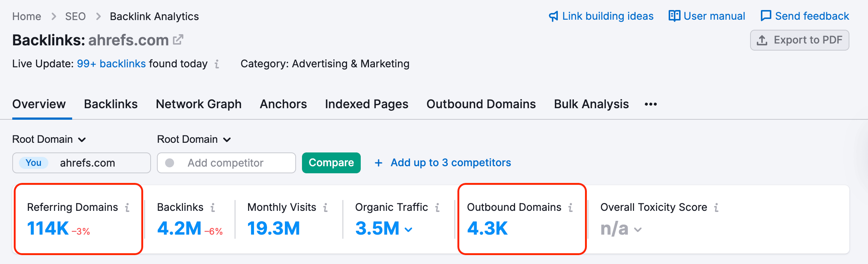Expand Root Domain dropdown above ahrefs.com field
The width and height of the screenshot is (868, 264).
[49, 139]
